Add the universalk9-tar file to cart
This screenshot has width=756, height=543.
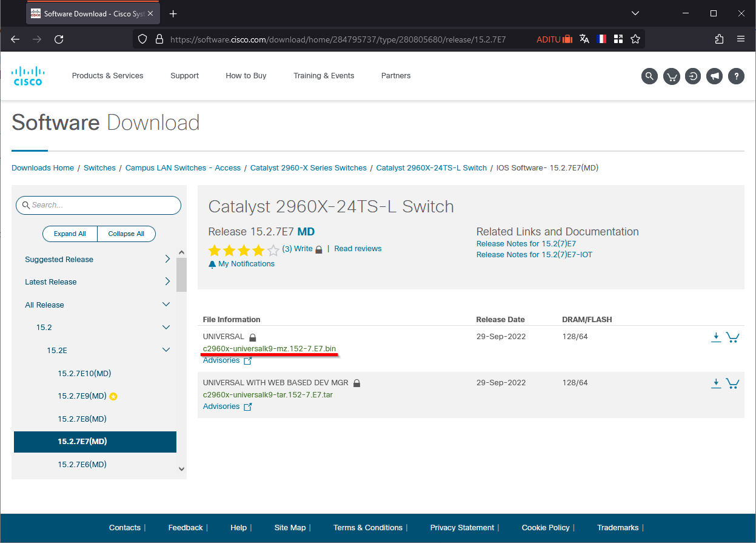tap(732, 383)
